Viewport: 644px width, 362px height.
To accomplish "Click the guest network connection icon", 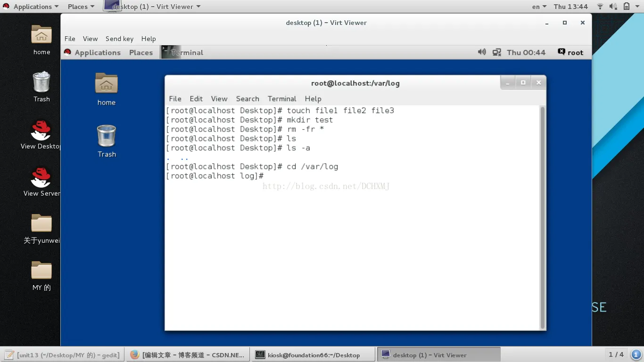I will click(497, 52).
